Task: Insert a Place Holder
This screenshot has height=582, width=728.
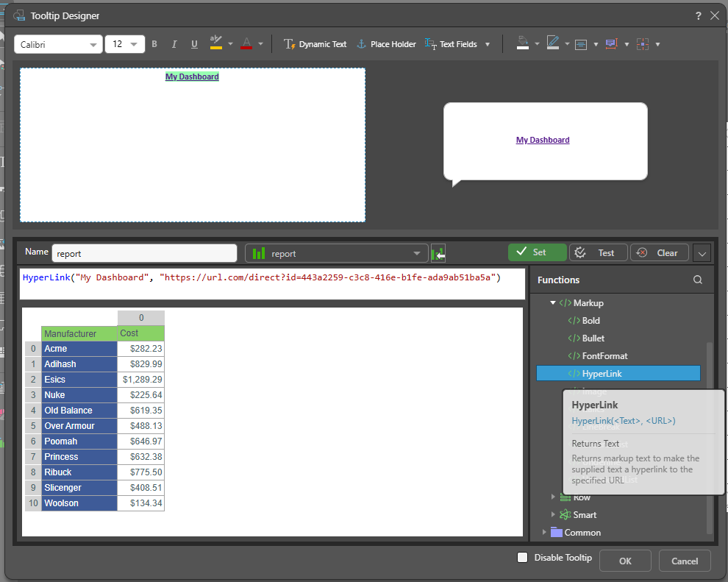Action: tap(386, 44)
